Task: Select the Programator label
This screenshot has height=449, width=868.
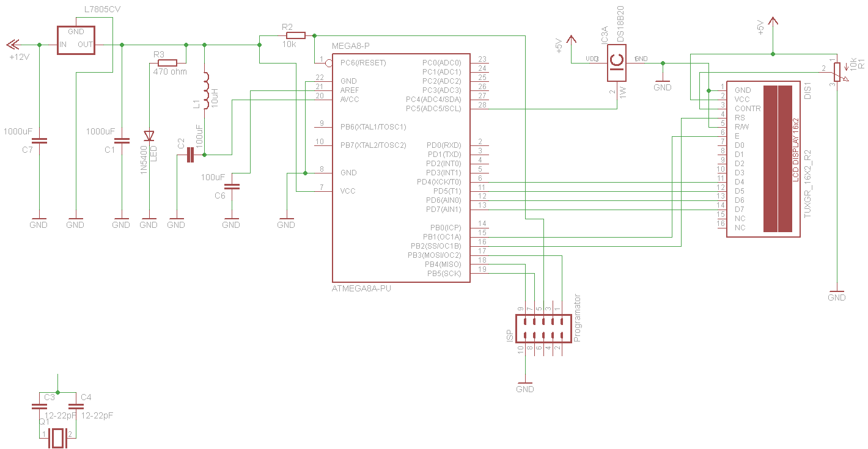Action: [578, 318]
